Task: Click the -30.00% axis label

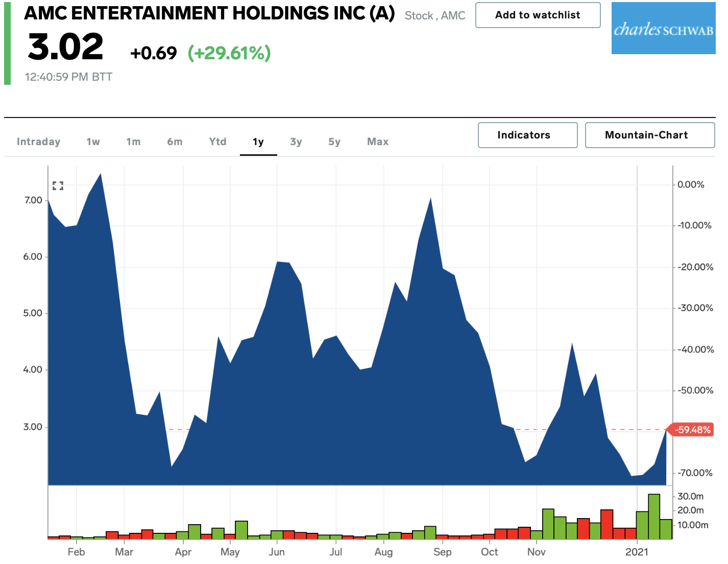Action: click(695, 308)
